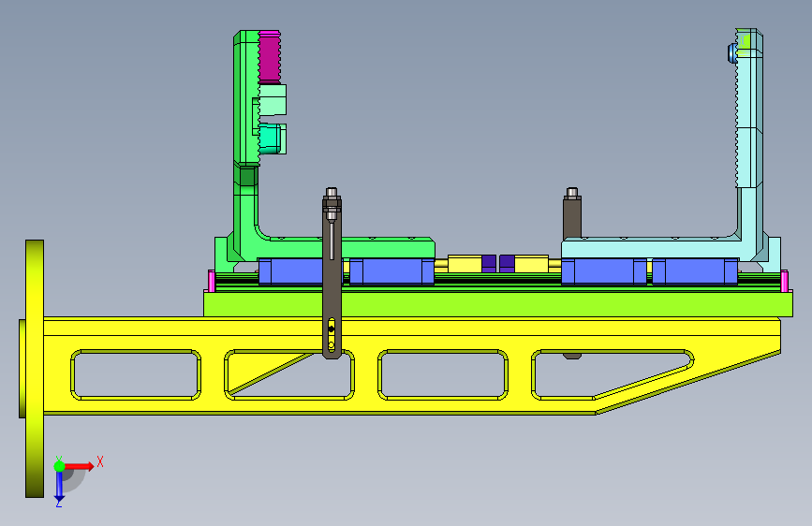Pick the right purple center block
Image resolution: width=812 pixels, height=526 pixels.
coord(507,264)
